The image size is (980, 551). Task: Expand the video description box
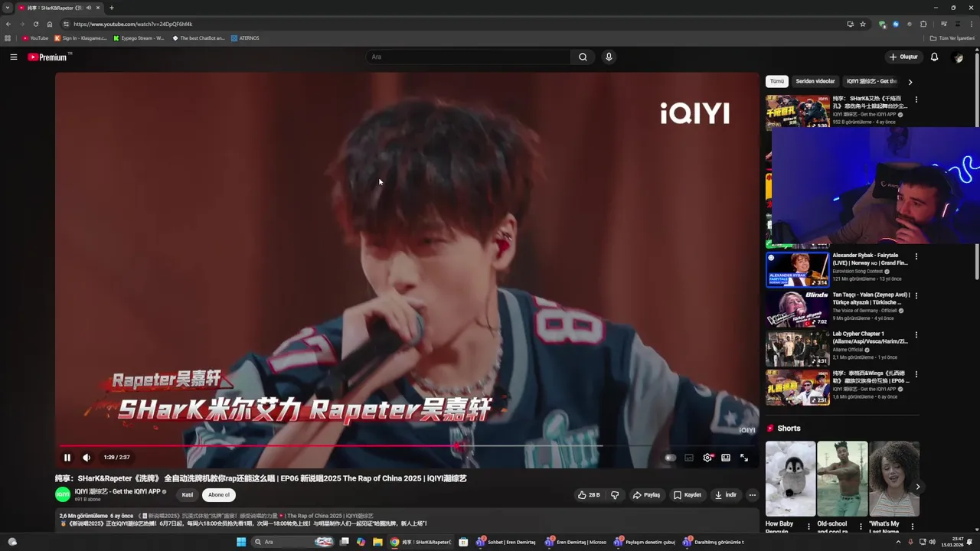coord(407,519)
